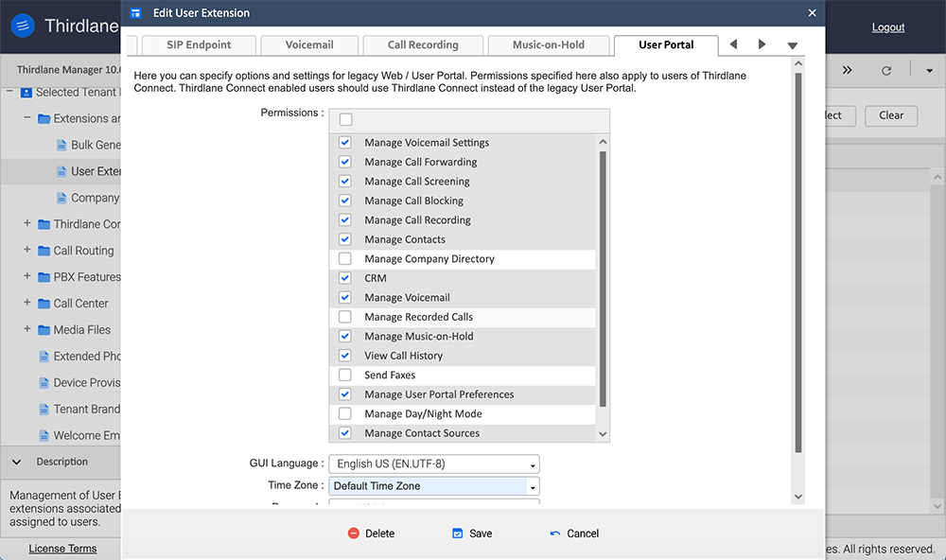
Task: Click the Logout link
Action: (888, 26)
